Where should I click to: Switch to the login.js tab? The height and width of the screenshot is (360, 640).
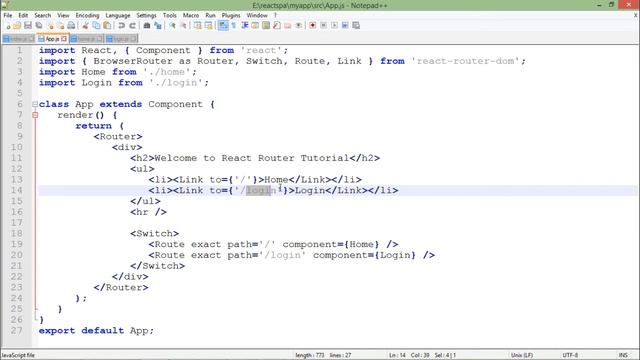pos(121,39)
